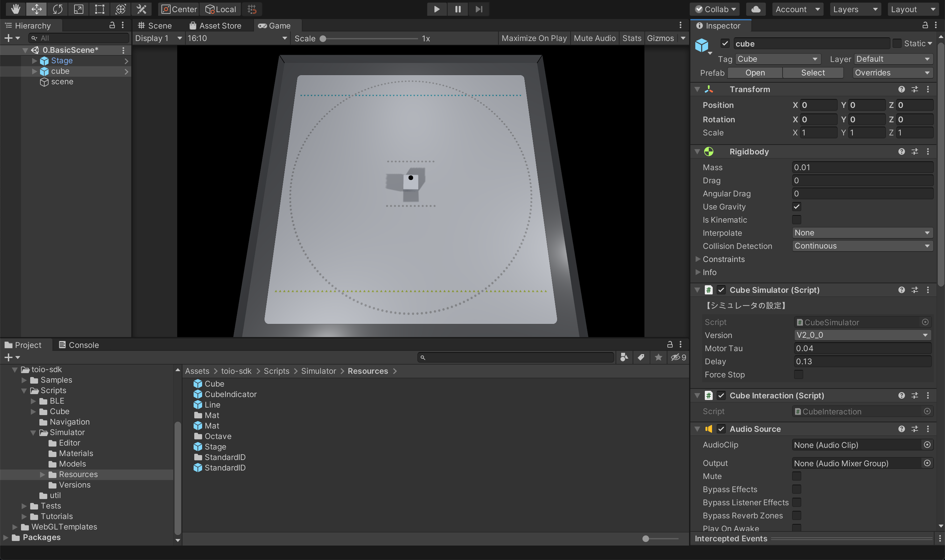Select the Move tool
The width and height of the screenshot is (945, 560).
[36, 9]
